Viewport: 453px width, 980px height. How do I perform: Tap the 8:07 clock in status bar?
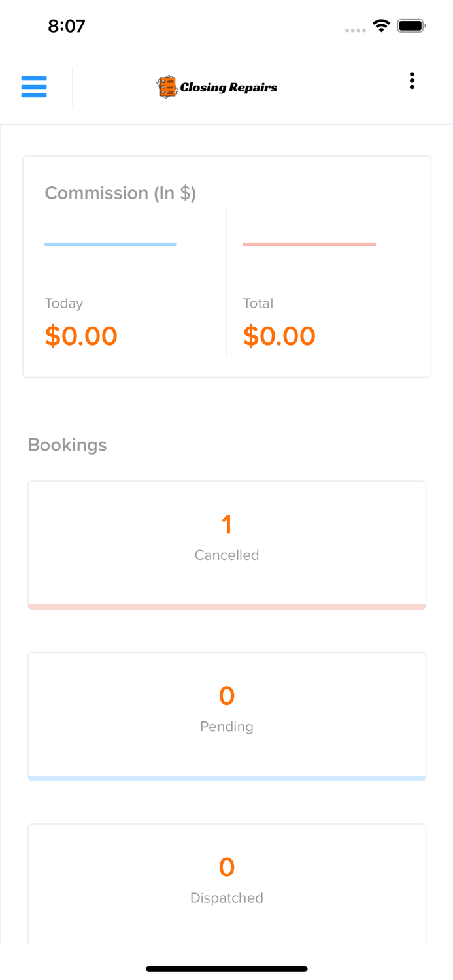pyautogui.click(x=67, y=26)
